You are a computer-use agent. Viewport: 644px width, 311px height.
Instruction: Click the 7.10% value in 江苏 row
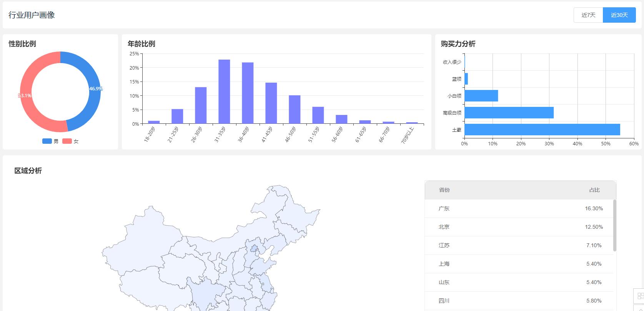(x=594, y=245)
